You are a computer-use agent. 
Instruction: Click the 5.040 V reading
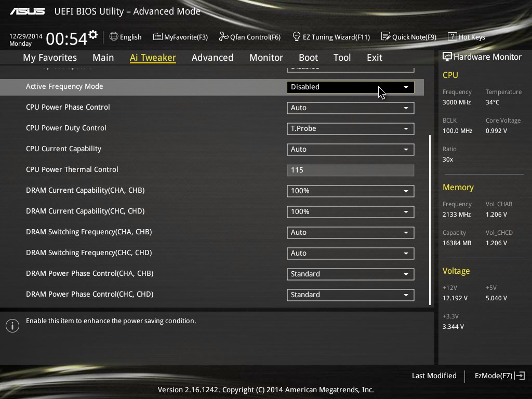pos(496,298)
